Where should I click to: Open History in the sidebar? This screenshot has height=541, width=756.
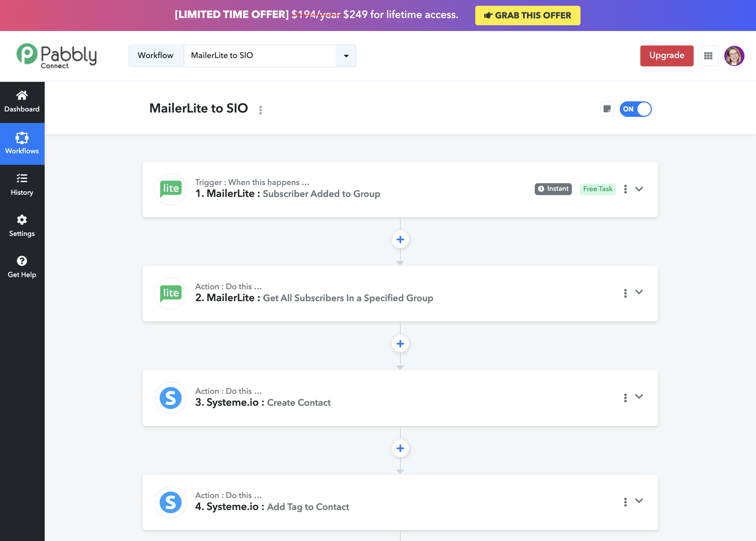pos(22,185)
